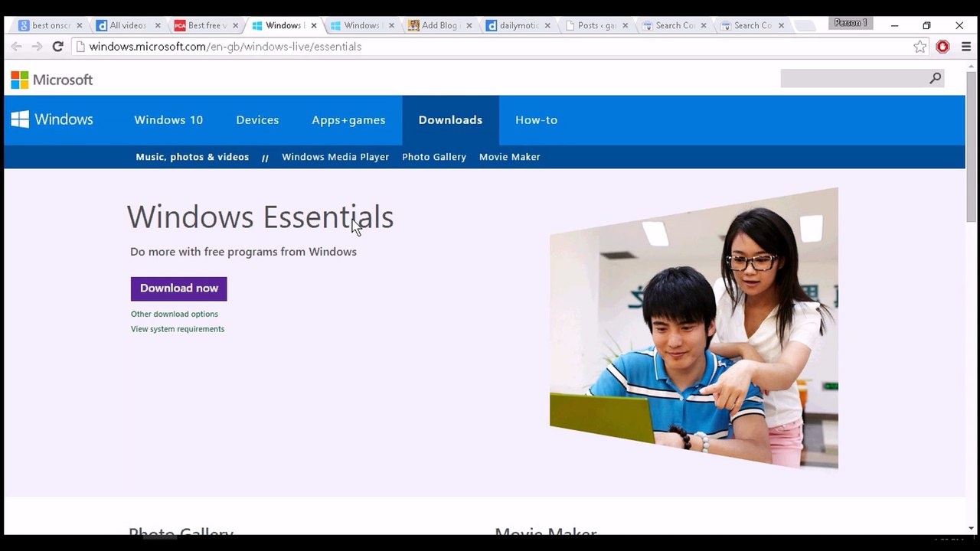Click the scrollbar down arrow
This screenshot has height=551, width=980.
point(972,528)
